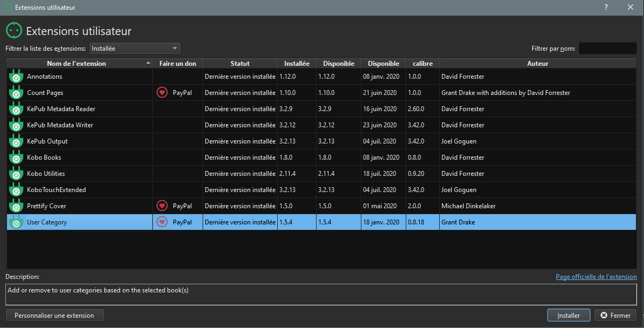Click the Count Pages plugin icon
This screenshot has width=644, height=328.
click(x=16, y=93)
